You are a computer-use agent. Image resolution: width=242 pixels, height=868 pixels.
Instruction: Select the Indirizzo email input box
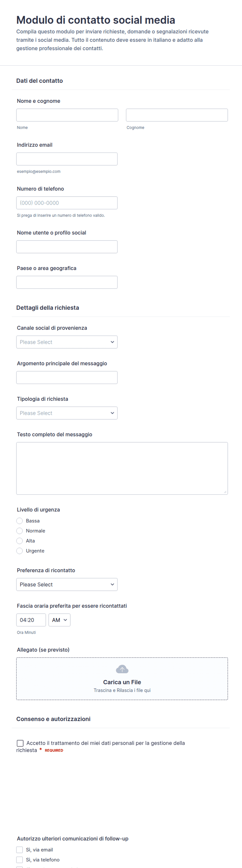tap(67, 159)
